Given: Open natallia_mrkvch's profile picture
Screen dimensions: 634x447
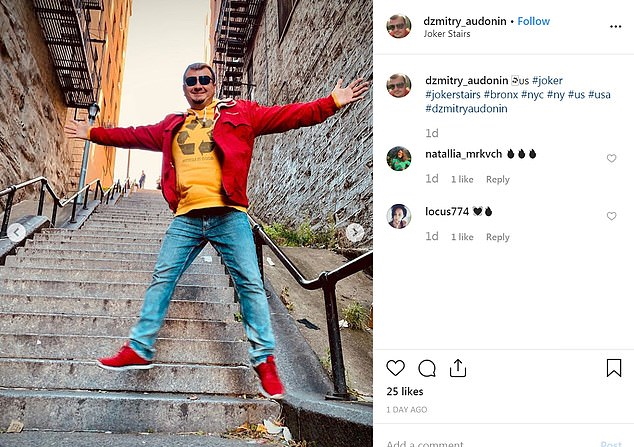Looking at the screenshot, I should [399, 158].
